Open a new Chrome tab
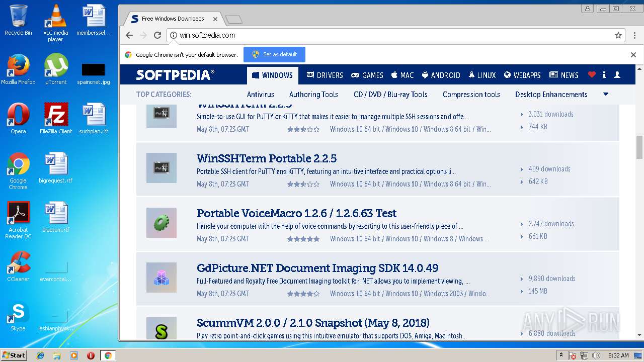 [x=234, y=20]
